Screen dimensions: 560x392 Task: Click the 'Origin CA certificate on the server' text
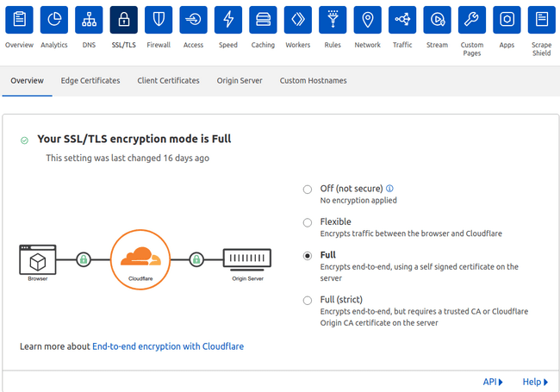379,323
